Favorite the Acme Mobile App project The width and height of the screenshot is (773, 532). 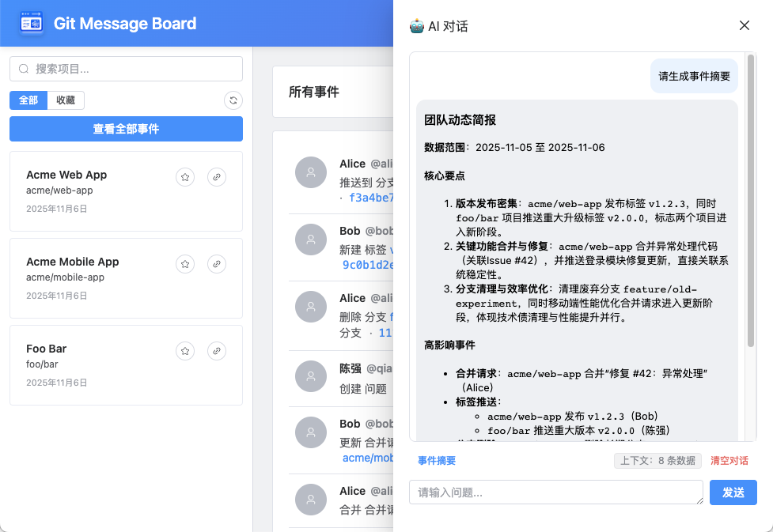(185, 265)
